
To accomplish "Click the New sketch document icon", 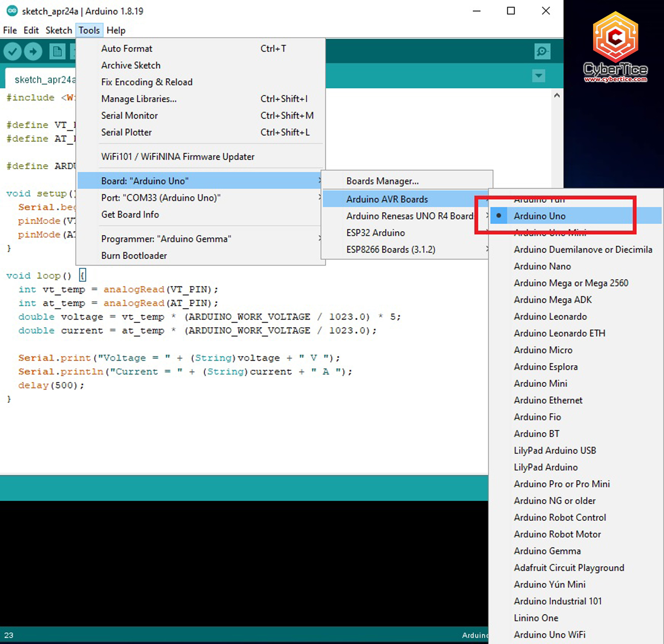I will pyautogui.click(x=57, y=52).
